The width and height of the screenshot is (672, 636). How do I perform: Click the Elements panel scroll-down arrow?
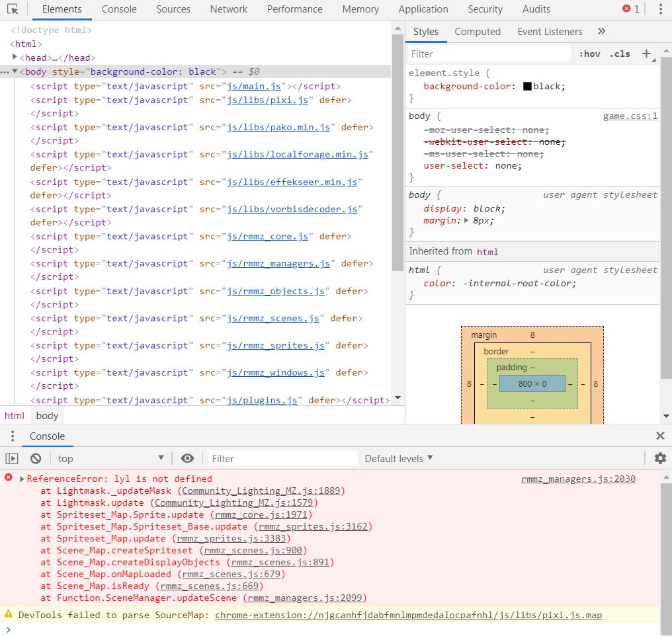click(398, 398)
